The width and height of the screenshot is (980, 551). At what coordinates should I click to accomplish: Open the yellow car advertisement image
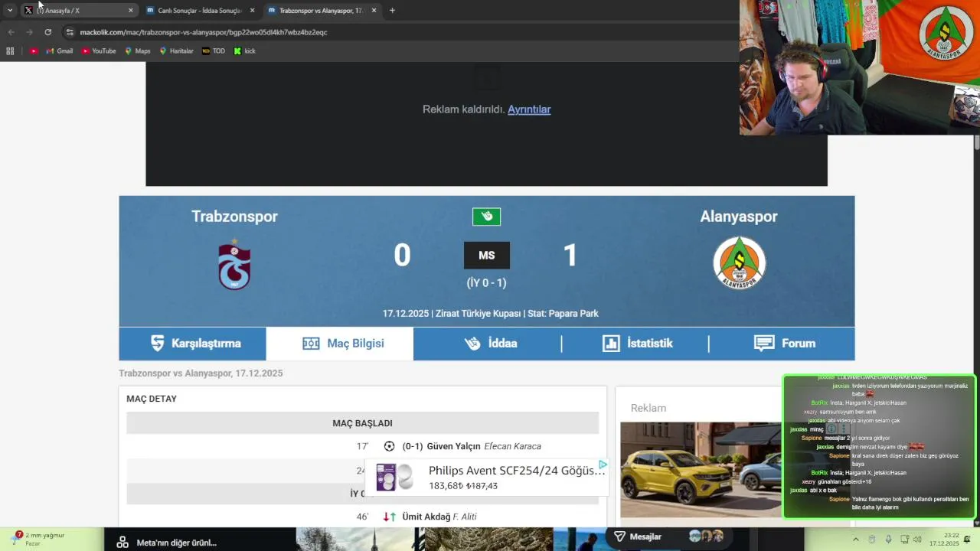tap(701, 470)
